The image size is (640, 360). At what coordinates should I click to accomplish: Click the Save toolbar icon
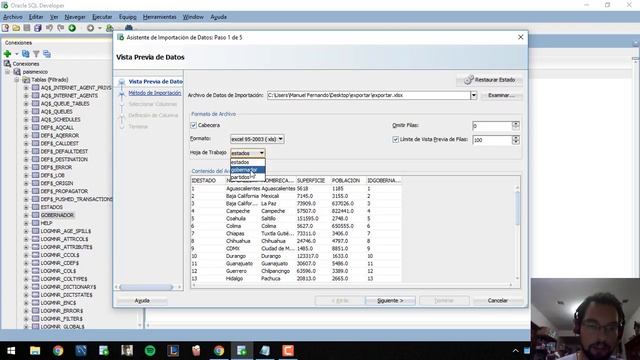coord(27,28)
